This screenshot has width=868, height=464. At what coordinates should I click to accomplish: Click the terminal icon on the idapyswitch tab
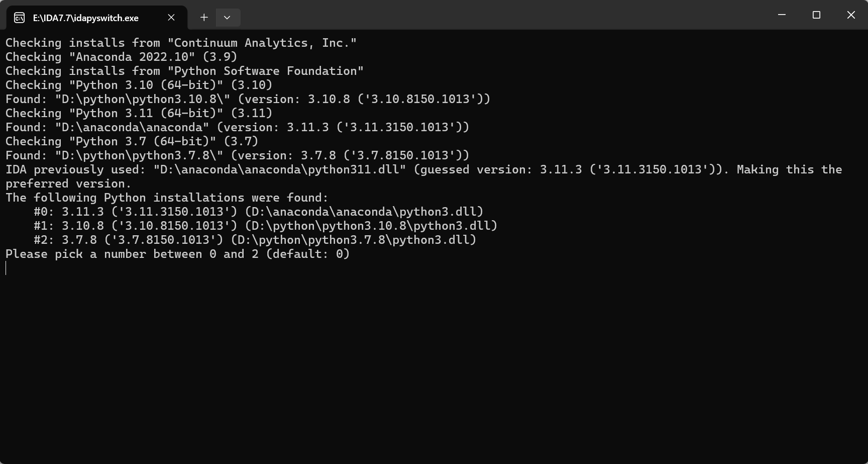point(19,18)
